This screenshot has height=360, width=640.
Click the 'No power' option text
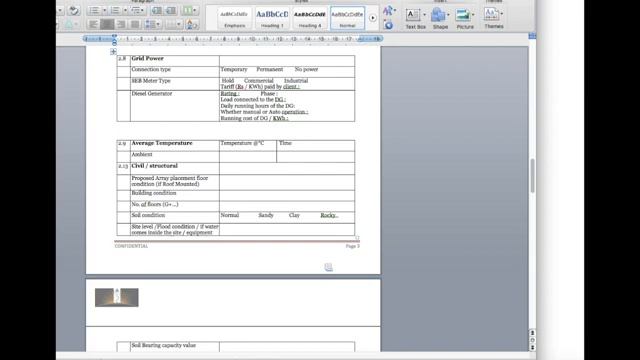306,69
